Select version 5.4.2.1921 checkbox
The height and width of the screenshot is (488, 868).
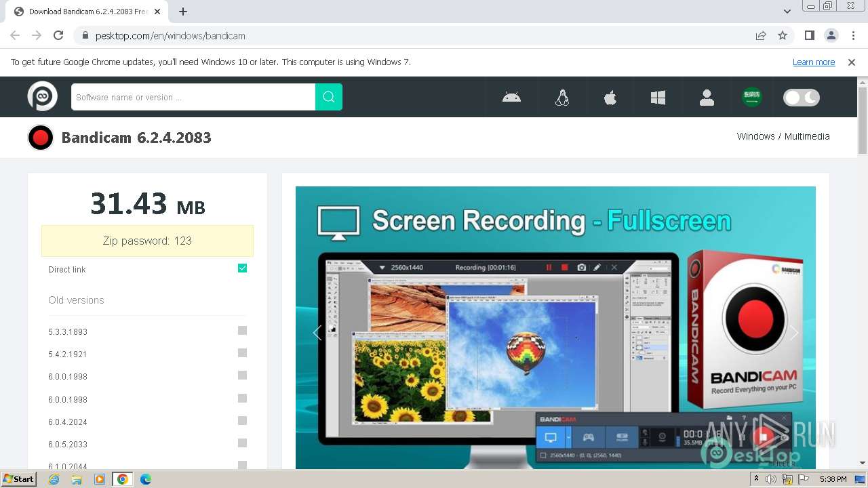click(242, 353)
